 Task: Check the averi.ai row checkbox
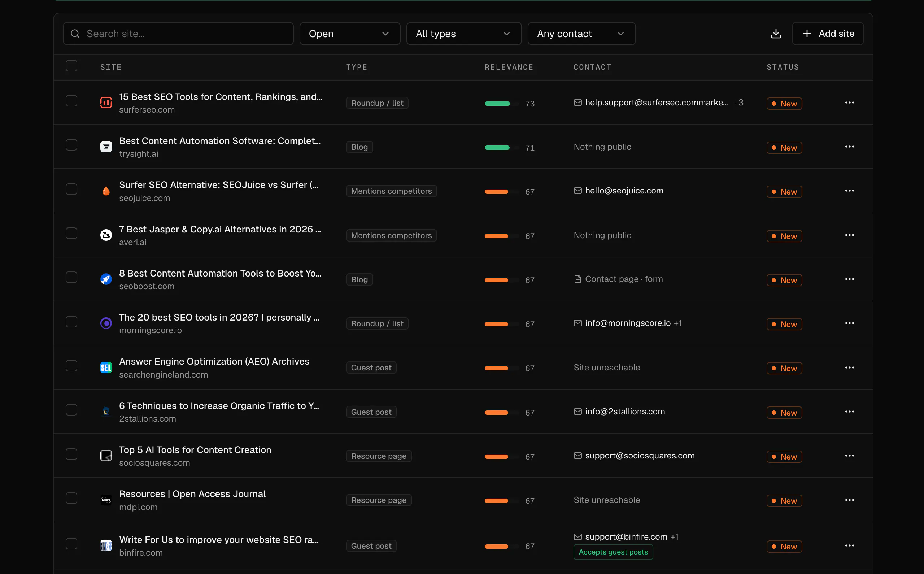[x=71, y=233]
